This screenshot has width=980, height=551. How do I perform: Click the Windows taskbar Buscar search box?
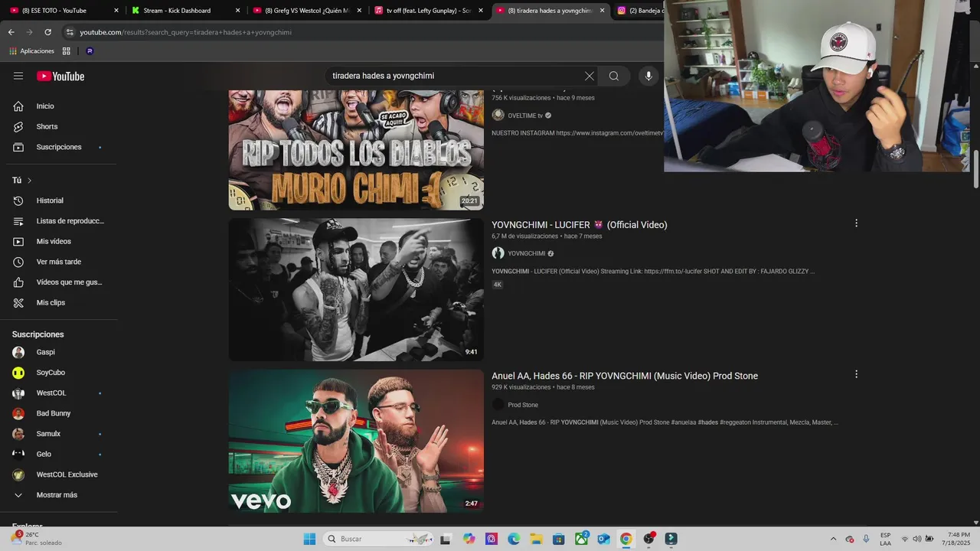click(x=378, y=539)
